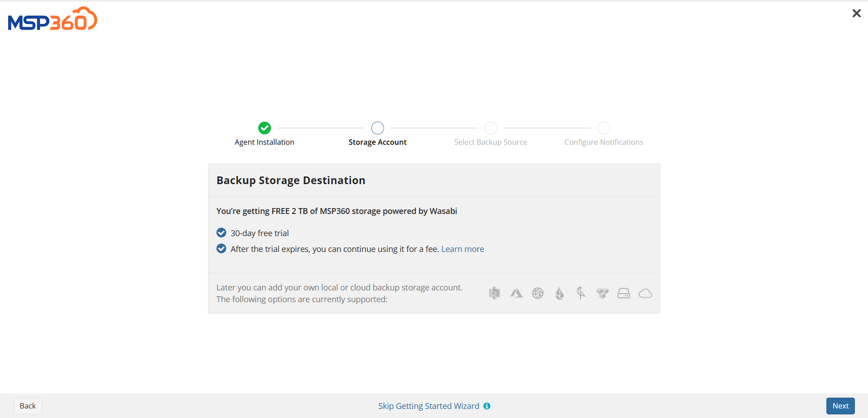Screen dimensions: 868x418
Task: Click the MSP360 logo
Action: point(52,19)
